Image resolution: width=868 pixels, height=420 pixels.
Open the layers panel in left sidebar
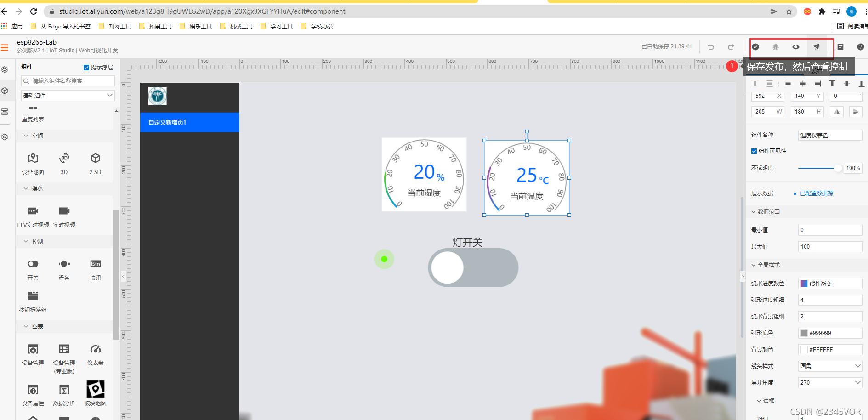(5, 69)
